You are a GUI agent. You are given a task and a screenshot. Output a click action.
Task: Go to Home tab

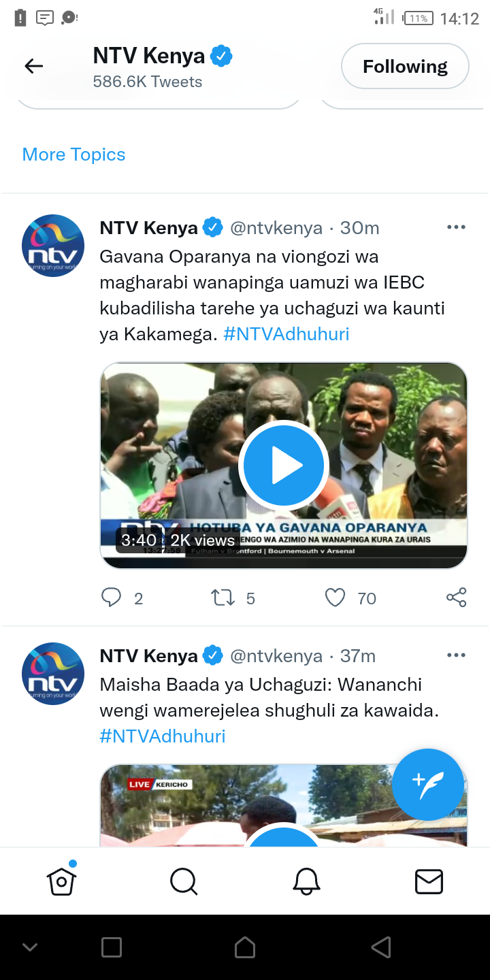(x=61, y=881)
